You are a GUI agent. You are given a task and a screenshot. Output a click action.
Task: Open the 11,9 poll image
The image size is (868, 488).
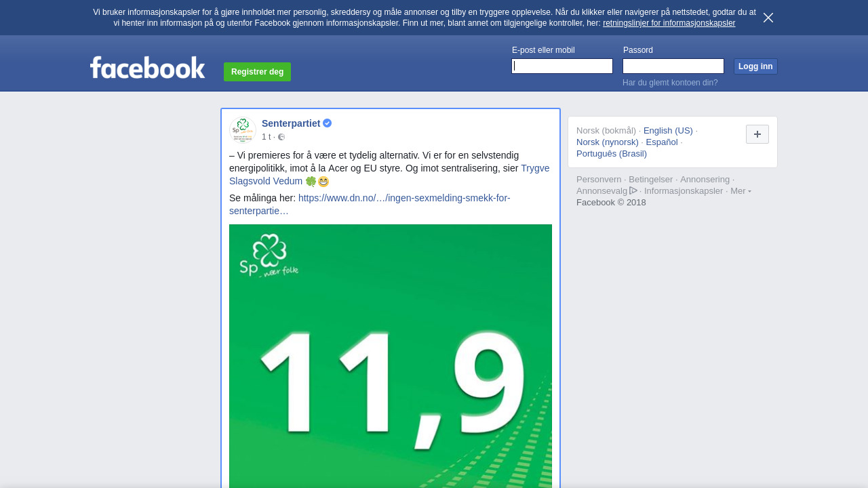tap(391, 356)
